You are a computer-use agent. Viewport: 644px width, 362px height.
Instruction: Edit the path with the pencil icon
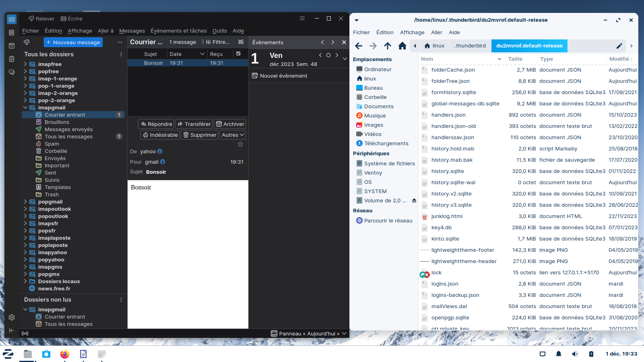click(619, 46)
